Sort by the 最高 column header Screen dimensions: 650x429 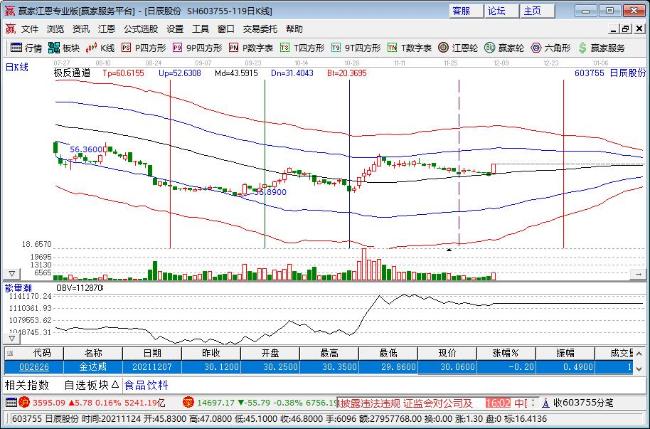[329, 353]
